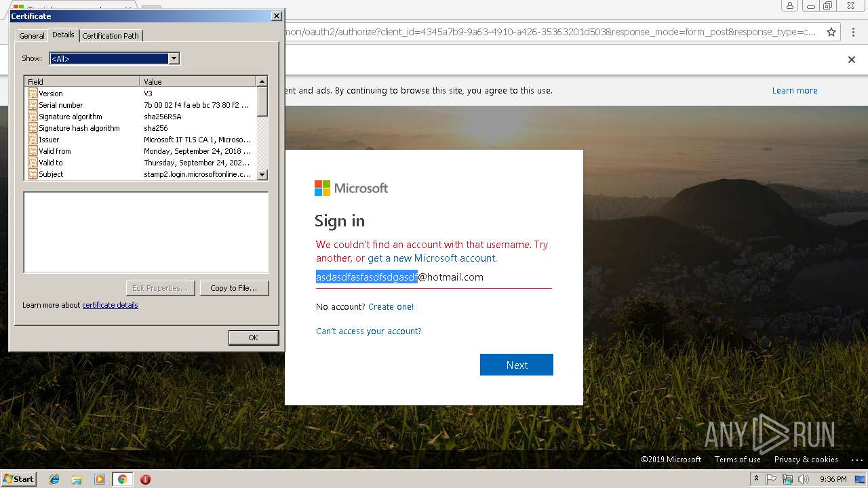Screen dimensions: 868x488
Task: Open Windows Explorer from taskbar
Action: point(77,479)
